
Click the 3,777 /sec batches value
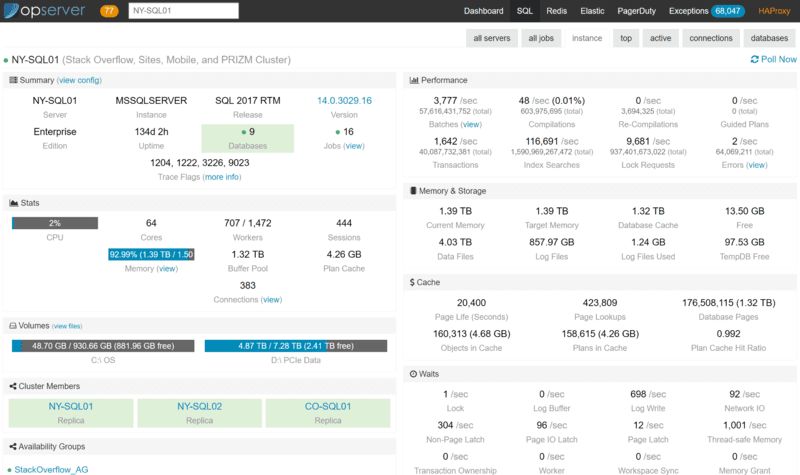[455, 101]
